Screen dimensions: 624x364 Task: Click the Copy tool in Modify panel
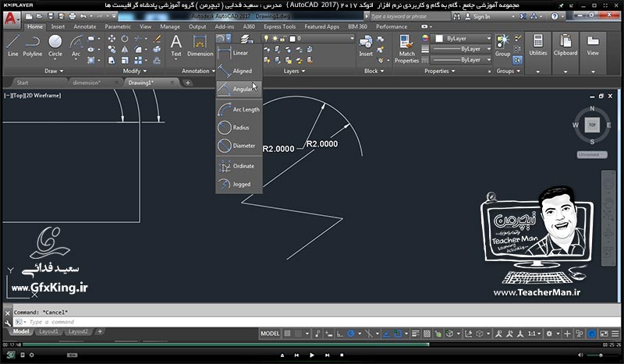tap(112, 49)
